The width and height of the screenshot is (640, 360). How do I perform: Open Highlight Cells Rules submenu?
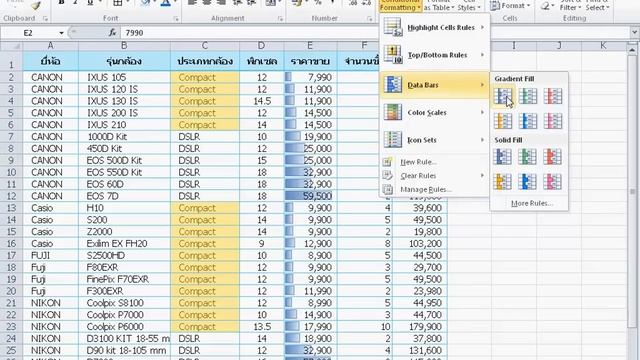(434, 27)
